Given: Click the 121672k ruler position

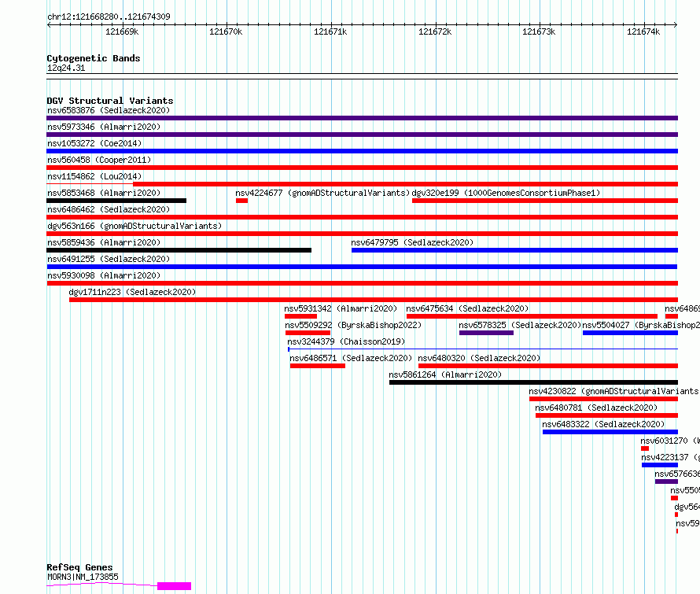Looking at the screenshot, I should [x=435, y=31].
